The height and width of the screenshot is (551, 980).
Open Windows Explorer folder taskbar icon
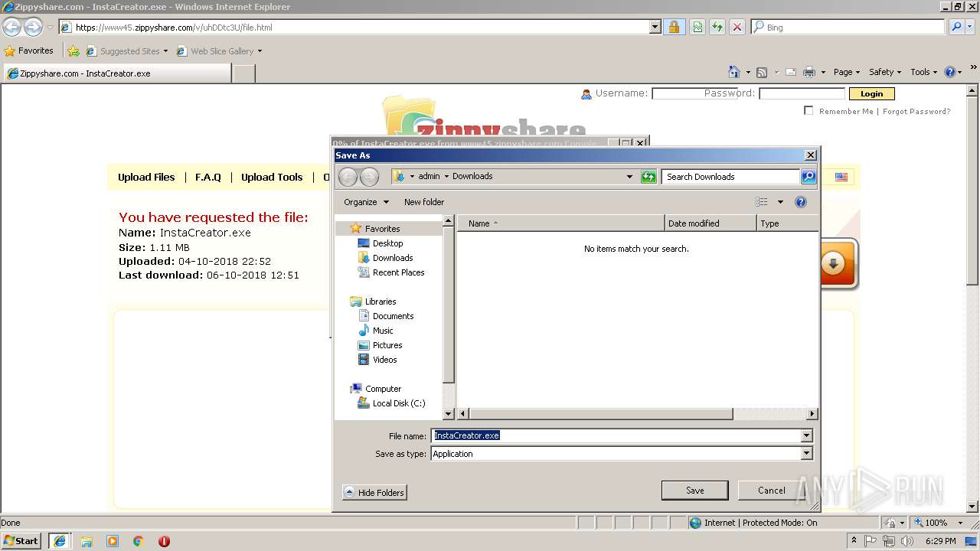87,541
